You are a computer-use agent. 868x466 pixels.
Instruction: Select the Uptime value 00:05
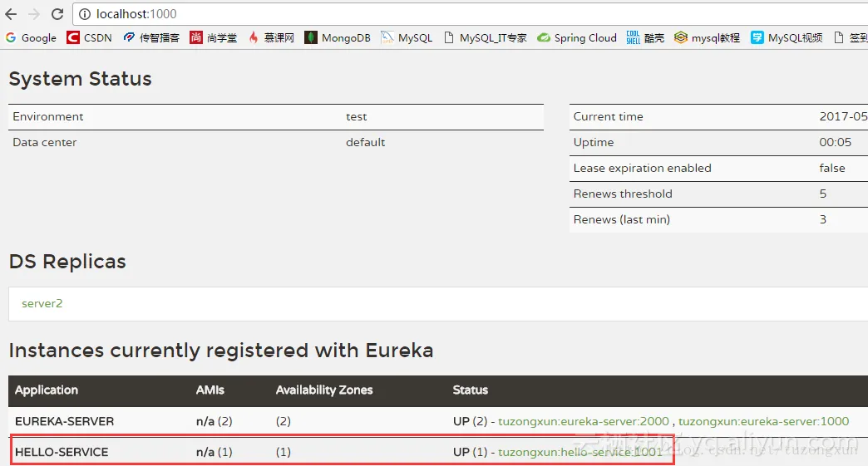(836, 142)
